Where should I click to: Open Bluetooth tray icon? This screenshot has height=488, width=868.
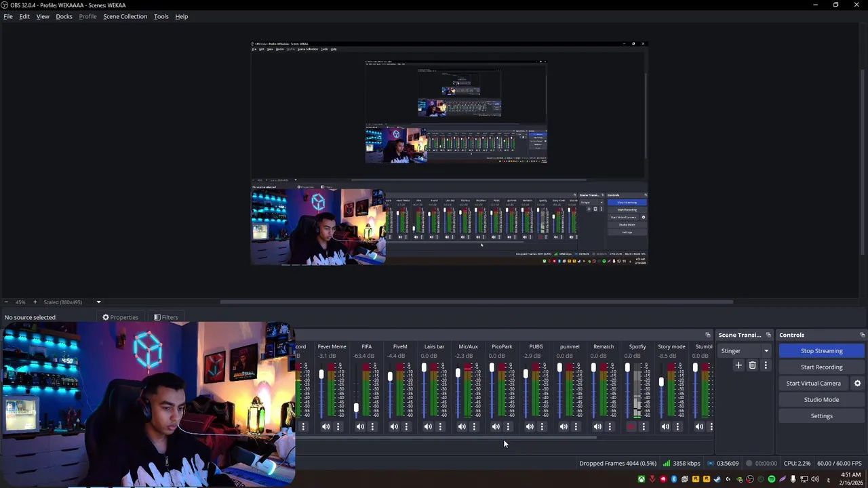[x=673, y=479]
